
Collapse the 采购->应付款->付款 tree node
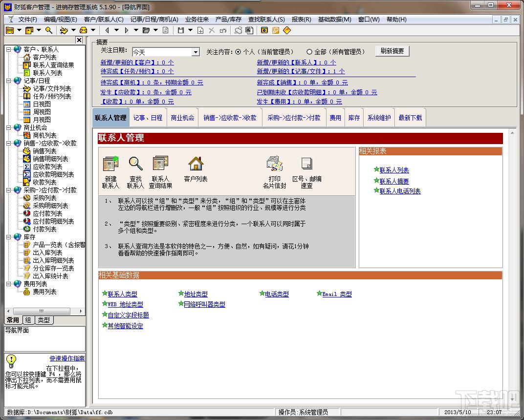pyautogui.click(x=9, y=190)
